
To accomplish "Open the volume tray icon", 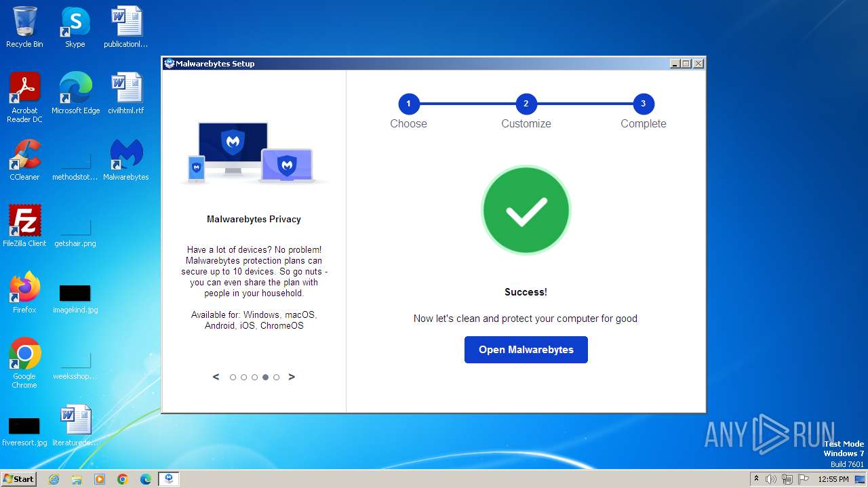I will coord(771,479).
